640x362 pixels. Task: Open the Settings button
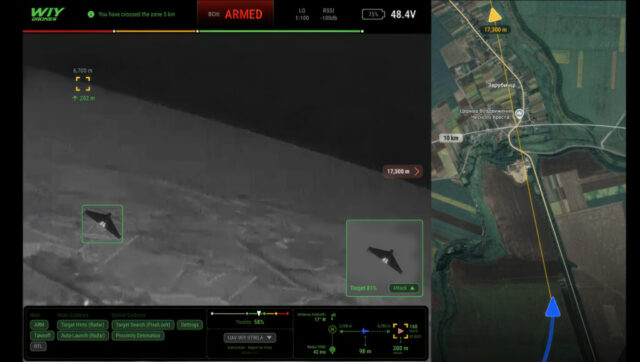(190, 325)
